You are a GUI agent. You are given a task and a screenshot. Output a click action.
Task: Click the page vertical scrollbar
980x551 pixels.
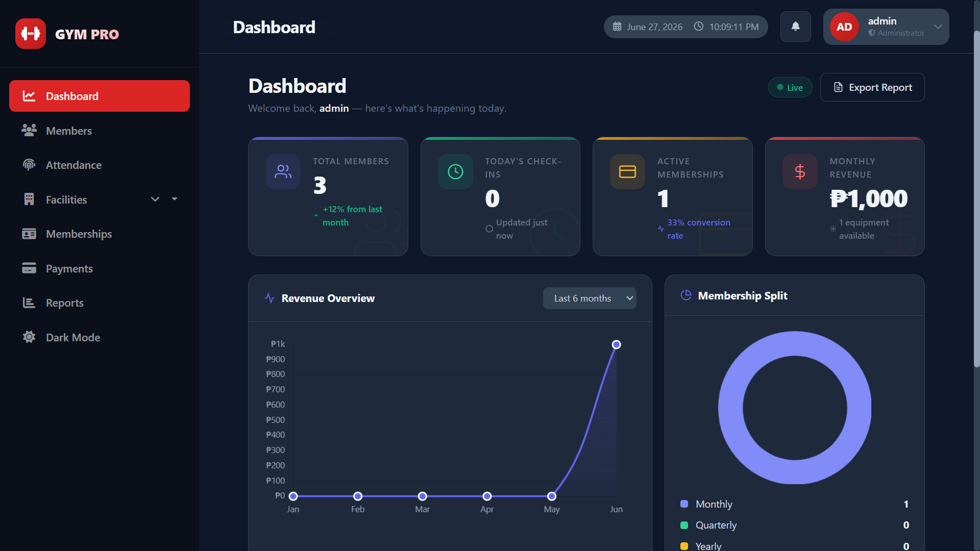[x=976, y=199]
